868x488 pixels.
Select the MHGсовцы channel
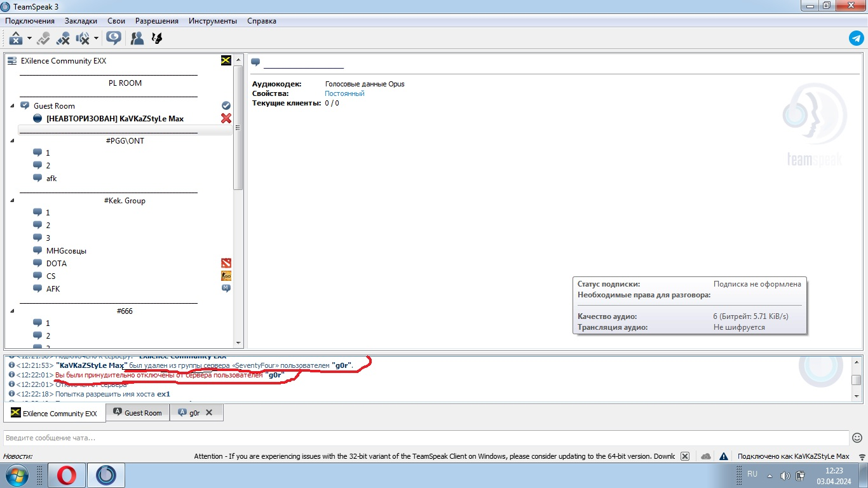click(66, 251)
